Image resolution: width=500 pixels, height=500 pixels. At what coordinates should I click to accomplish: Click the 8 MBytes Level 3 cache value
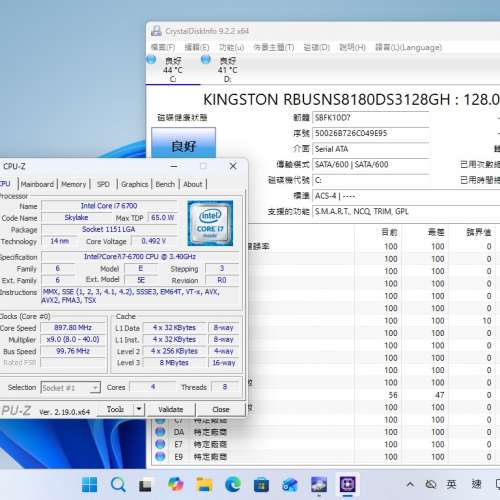coord(174,363)
